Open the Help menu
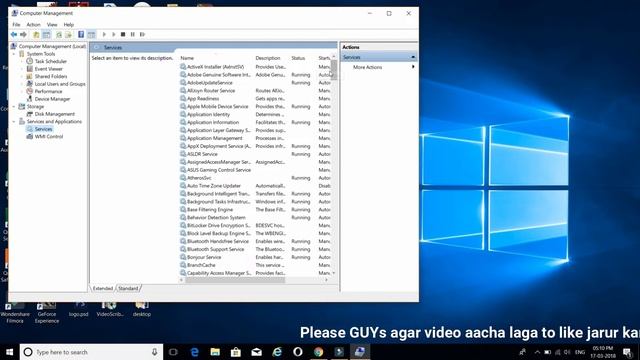Viewport: 640px width, 360px height. point(69,24)
